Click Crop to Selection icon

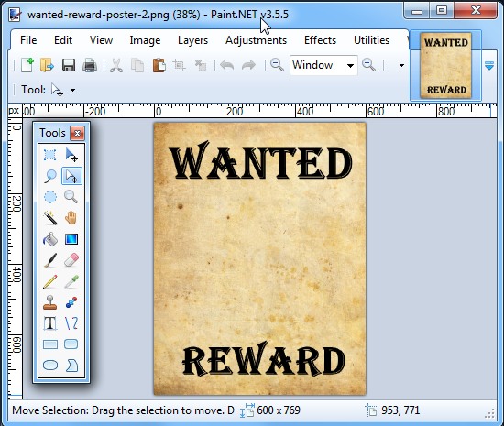(x=179, y=65)
